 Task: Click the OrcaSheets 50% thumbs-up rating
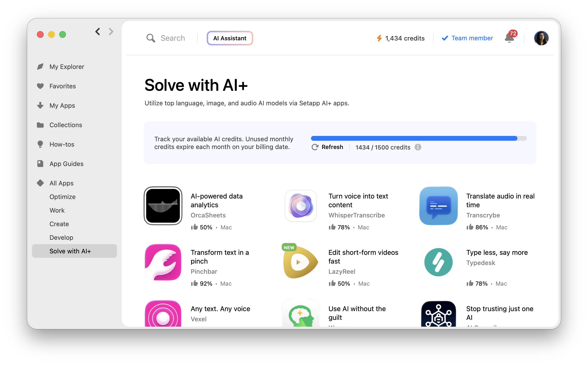click(x=201, y=227)
